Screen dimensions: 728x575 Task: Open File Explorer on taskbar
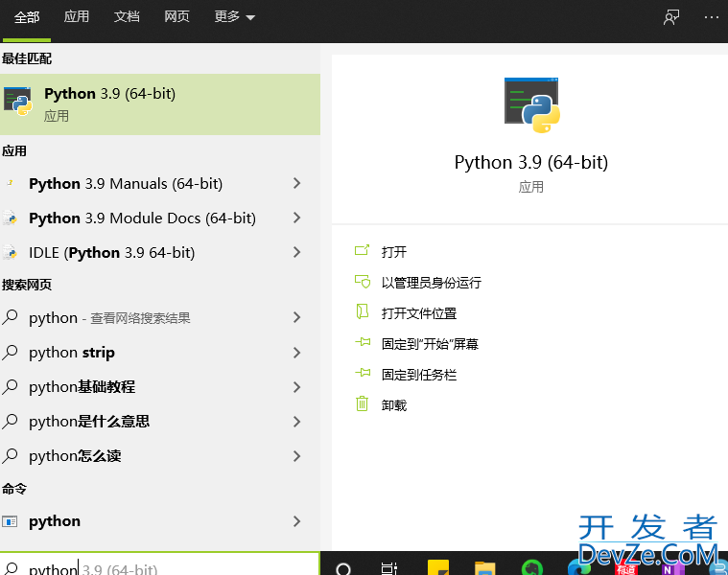coord(485,568)
